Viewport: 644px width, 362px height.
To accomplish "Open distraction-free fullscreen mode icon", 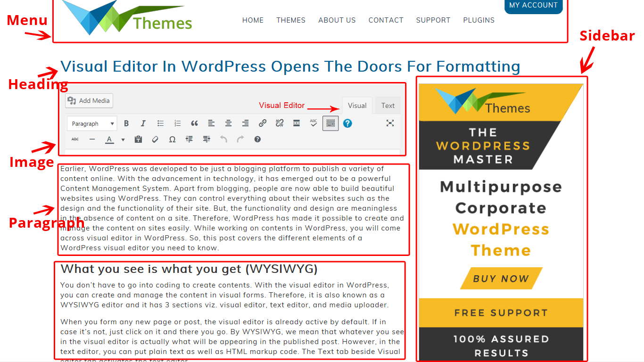I will pos(390,123).
